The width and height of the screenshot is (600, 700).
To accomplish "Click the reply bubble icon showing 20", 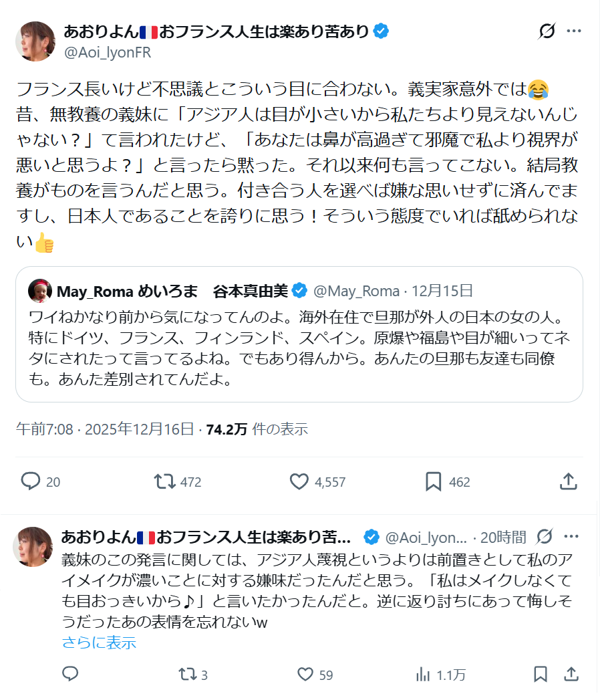I will pyautogui.click(x=31, y=481).
